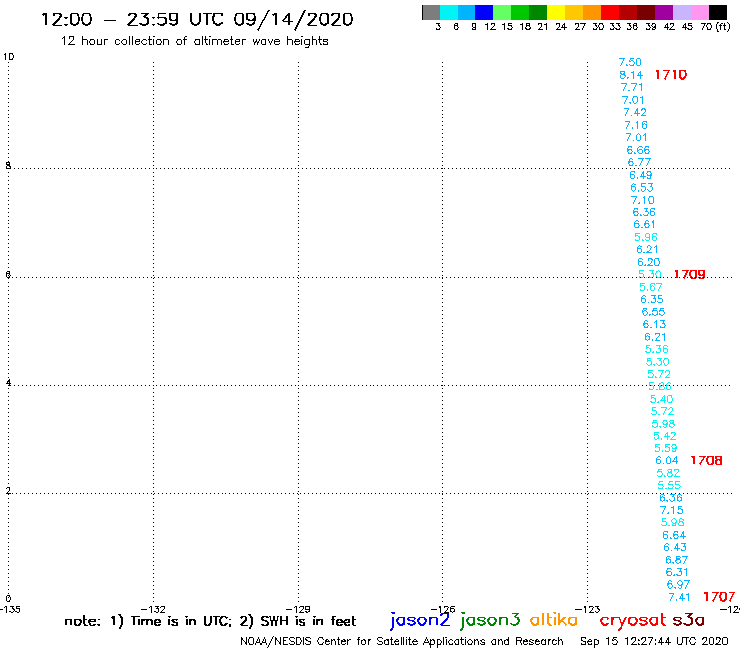This screenshot has height=650, width=740.
Task: Click the 6.13 wave height value
Action: (x=654, y=324)
